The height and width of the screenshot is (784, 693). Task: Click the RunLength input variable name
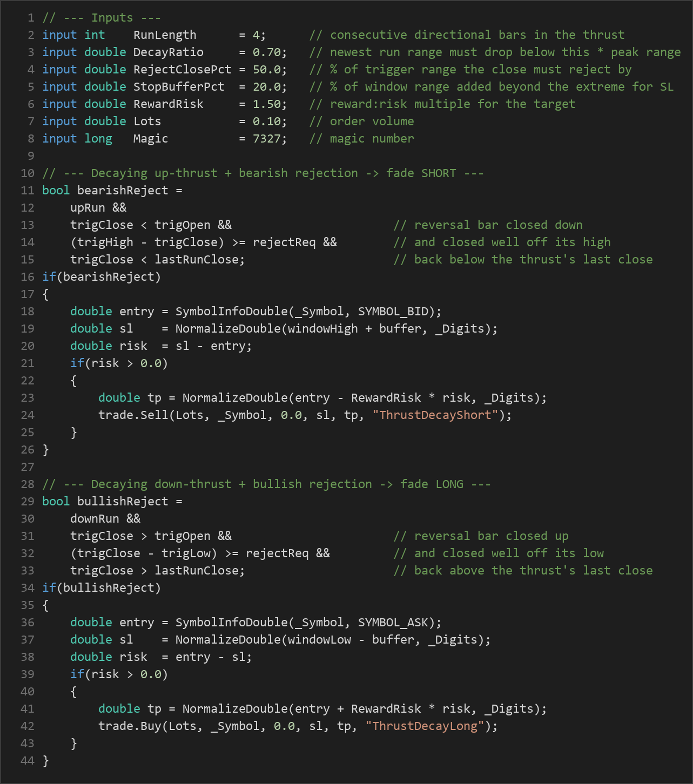click(x=165, y=35)
